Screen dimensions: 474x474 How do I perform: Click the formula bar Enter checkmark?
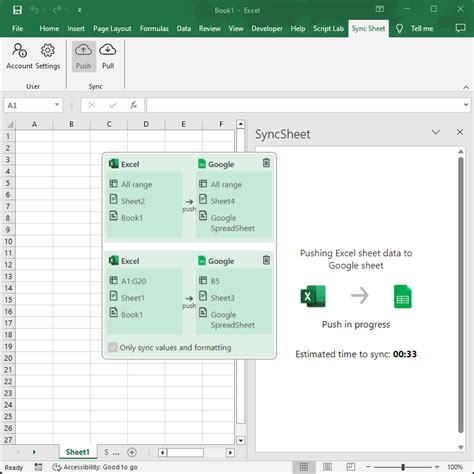(113, 105)
